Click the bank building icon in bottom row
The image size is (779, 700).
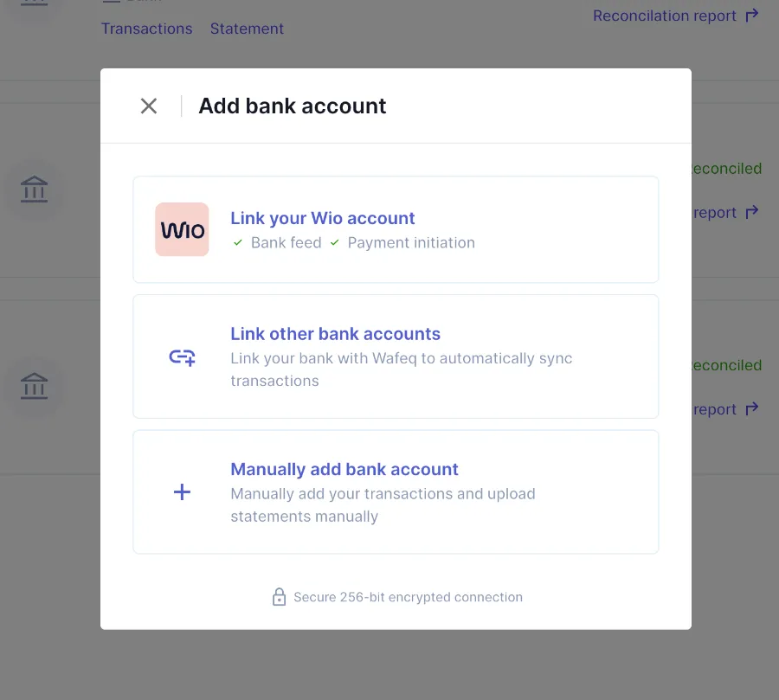click(35, 386)
